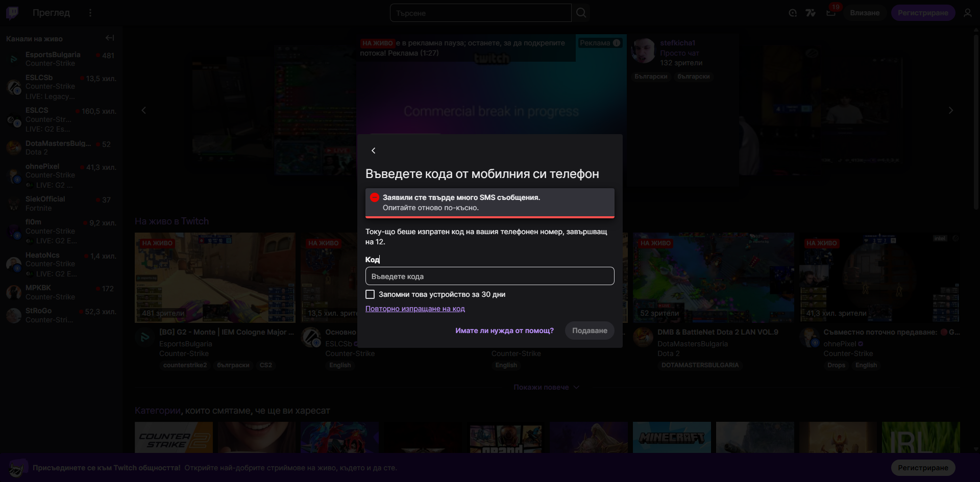980x482 pixels.
Task: Open the notifications inbox with 19 badge
Action: point(831,13)
